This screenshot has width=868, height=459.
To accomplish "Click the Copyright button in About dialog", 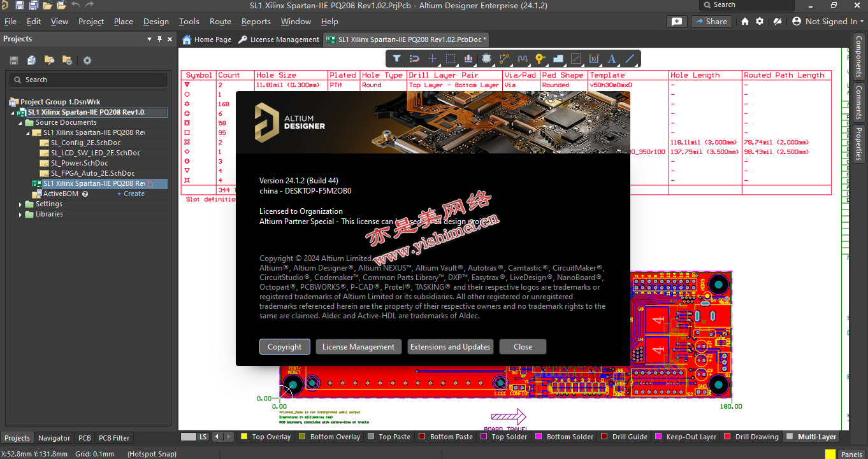I will click(x=285, y=347).
